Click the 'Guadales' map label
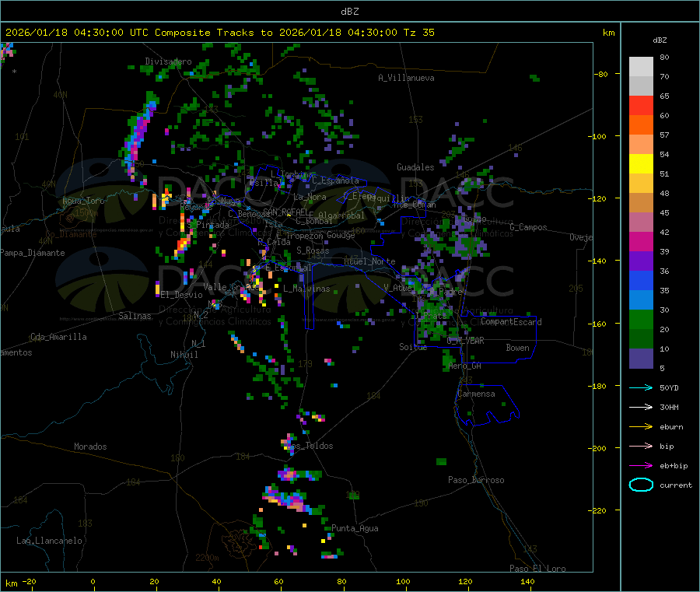 click(x=415, y=167)
